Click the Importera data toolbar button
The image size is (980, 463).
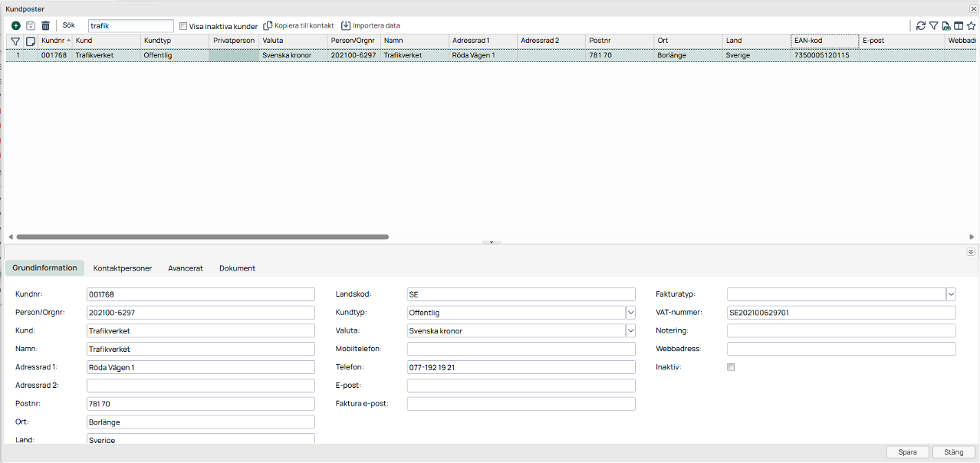tap(370, 26)
